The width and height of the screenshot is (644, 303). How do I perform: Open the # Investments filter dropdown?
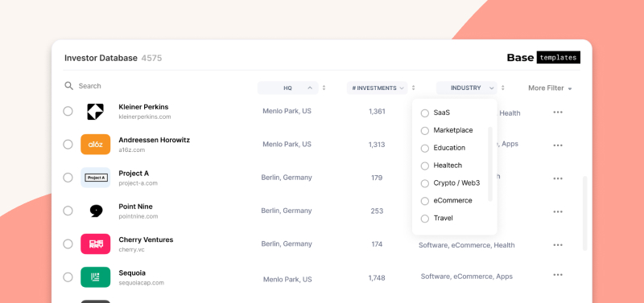point(377,88)
